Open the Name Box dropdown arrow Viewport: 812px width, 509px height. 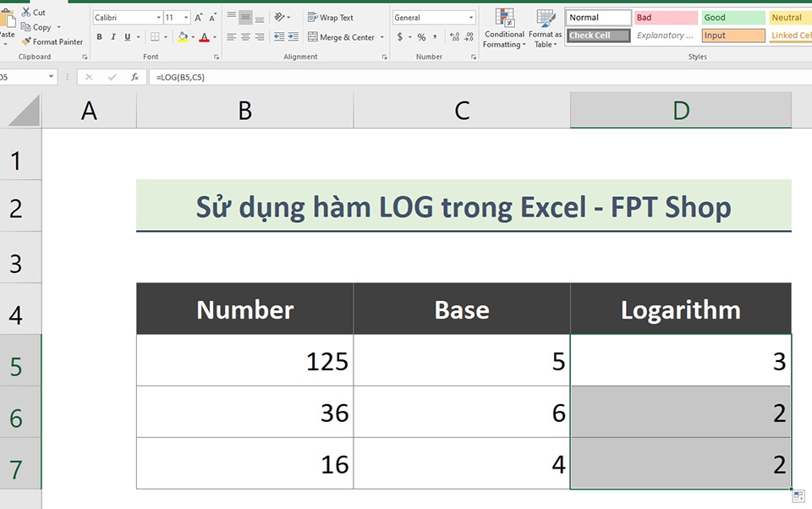(x=51, y=77)
